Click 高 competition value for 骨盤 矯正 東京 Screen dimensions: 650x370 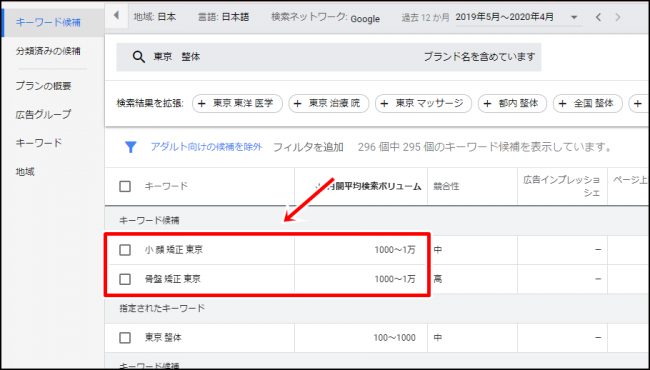tap(438, 279)
